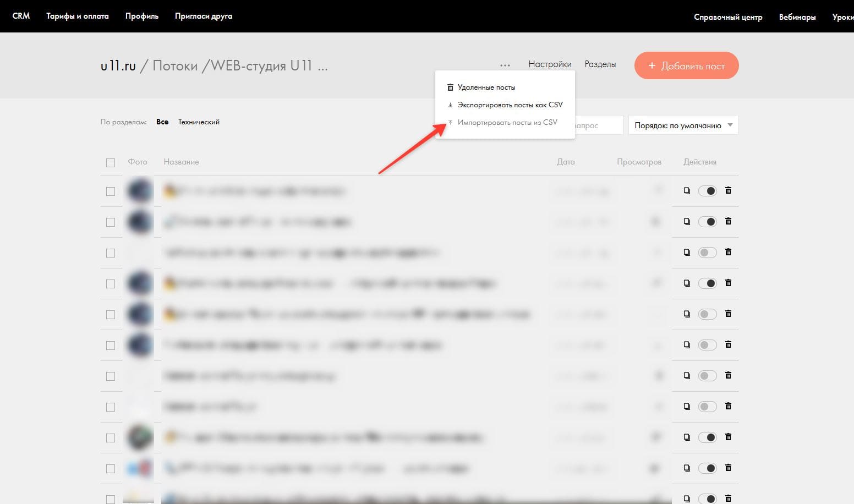Click the arrow of the sort order dropdown

point(730,125)
